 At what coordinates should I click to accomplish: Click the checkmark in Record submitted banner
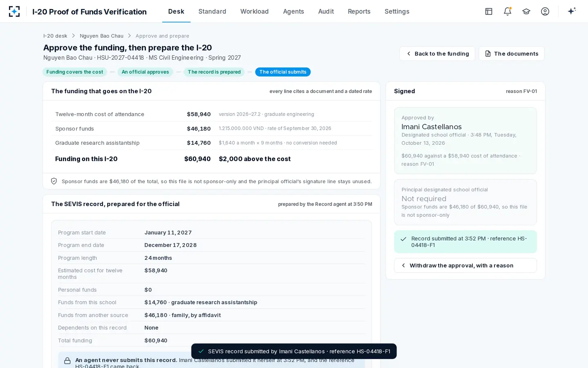[x=403, y=239]
